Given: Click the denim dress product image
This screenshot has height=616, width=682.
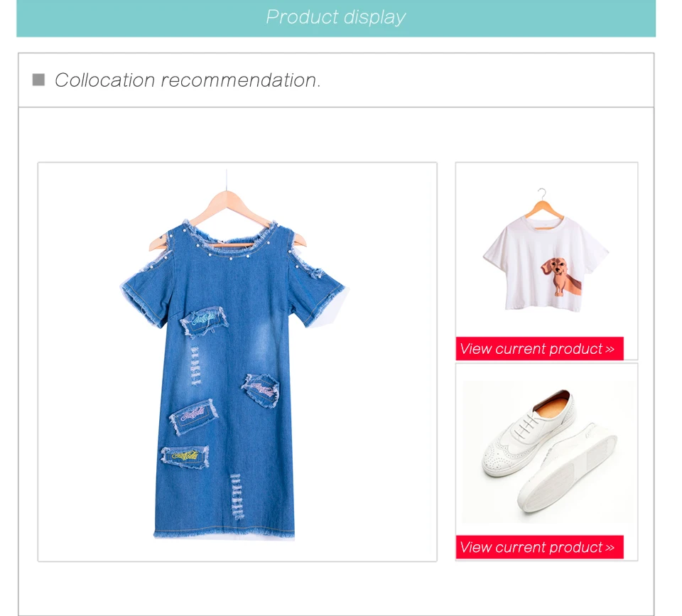Looking at the screenshot, I should point(237,362).
